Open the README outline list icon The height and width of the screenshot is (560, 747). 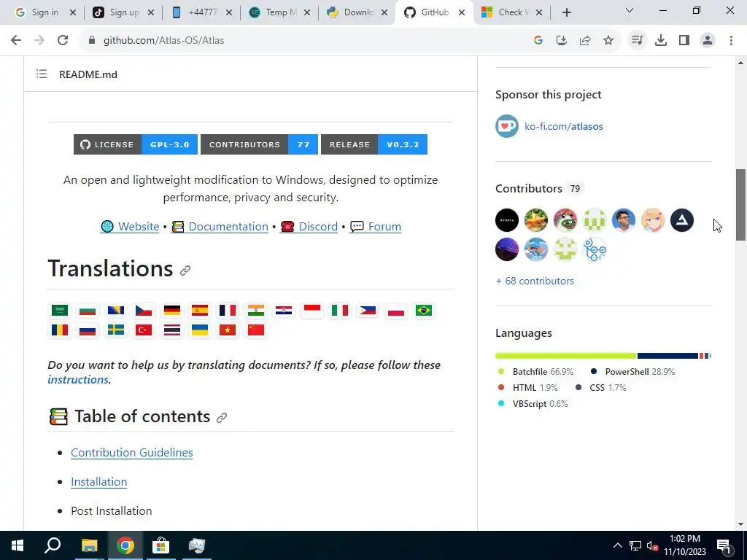42,74
